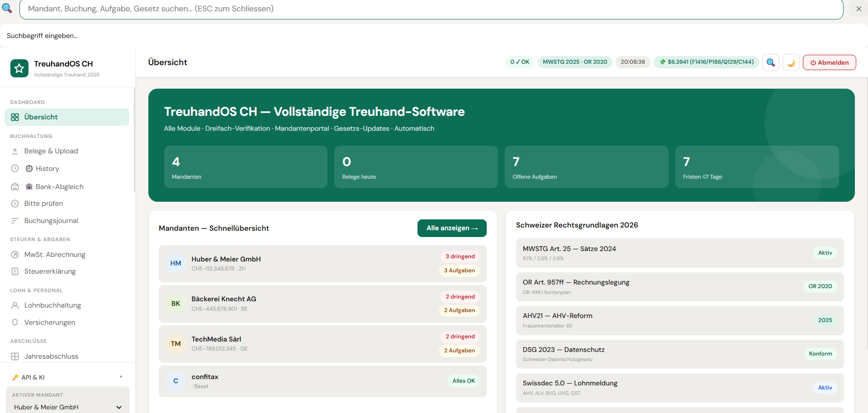Click the Abmelden logout button
The height and width of the screenshot is (413, 868).
[x=829, y=62]
